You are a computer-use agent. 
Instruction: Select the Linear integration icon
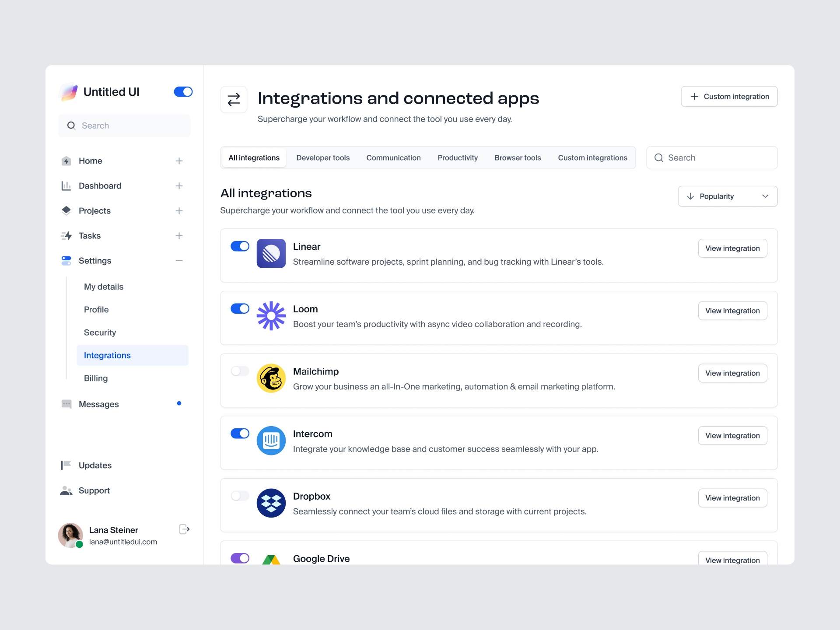point(271,254)
